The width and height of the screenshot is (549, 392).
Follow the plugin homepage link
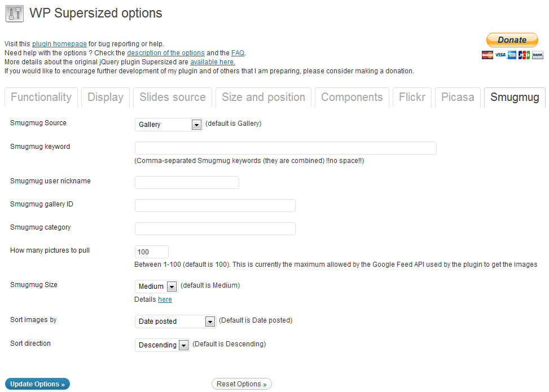[x=59, y=44]
